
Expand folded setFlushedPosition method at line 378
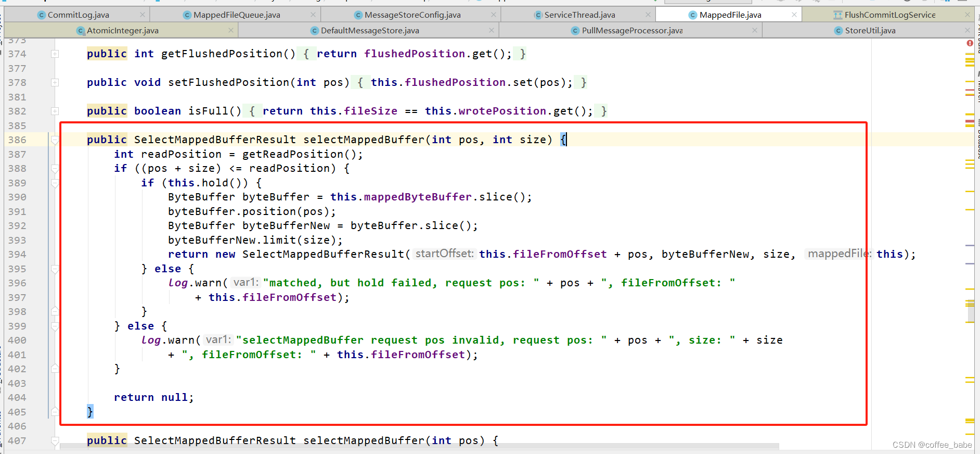pos(55,83)
